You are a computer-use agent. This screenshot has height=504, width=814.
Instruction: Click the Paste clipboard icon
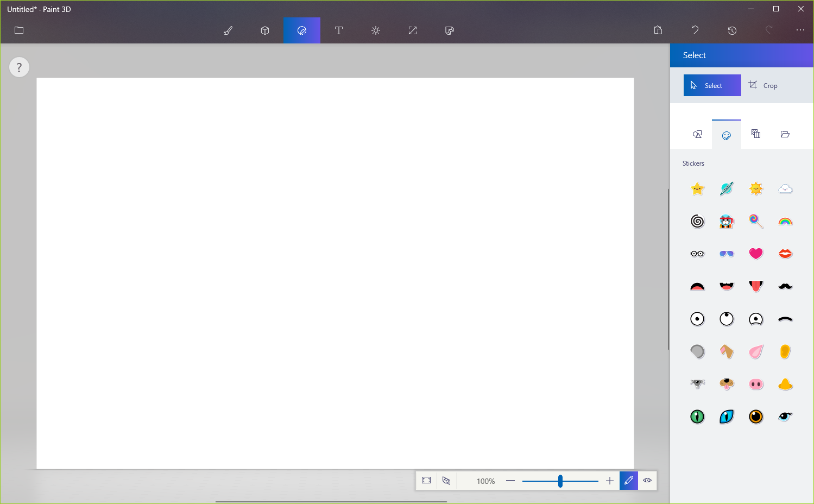pos(658,30)
